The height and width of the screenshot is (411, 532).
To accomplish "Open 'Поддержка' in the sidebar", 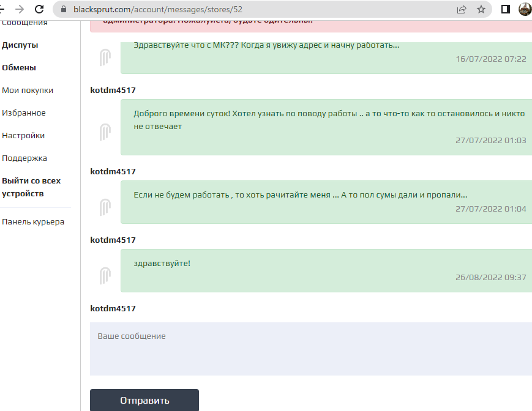I will (x=24, y=158).
